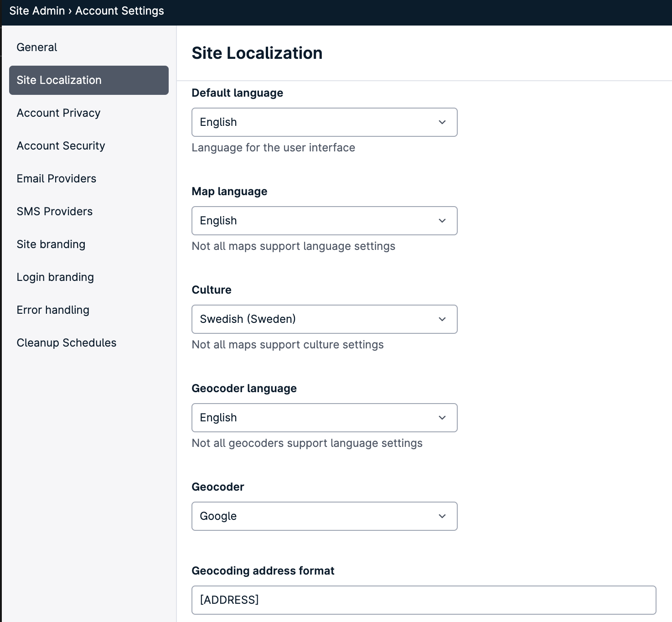This screenshot has width=672, height=622.
Task: Open the Culture dropdown showing Swedish (Sweden)
Action: 325,319
